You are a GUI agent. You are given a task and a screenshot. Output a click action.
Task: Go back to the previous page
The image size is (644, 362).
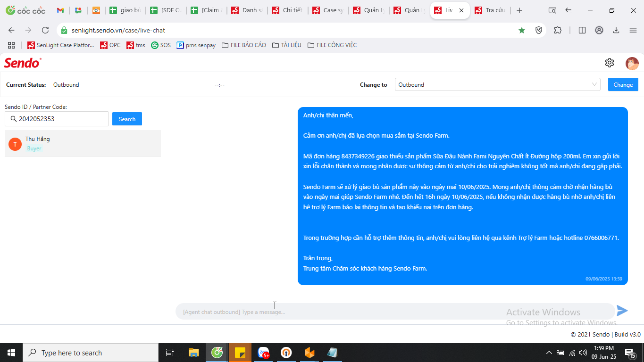[11, 30]
